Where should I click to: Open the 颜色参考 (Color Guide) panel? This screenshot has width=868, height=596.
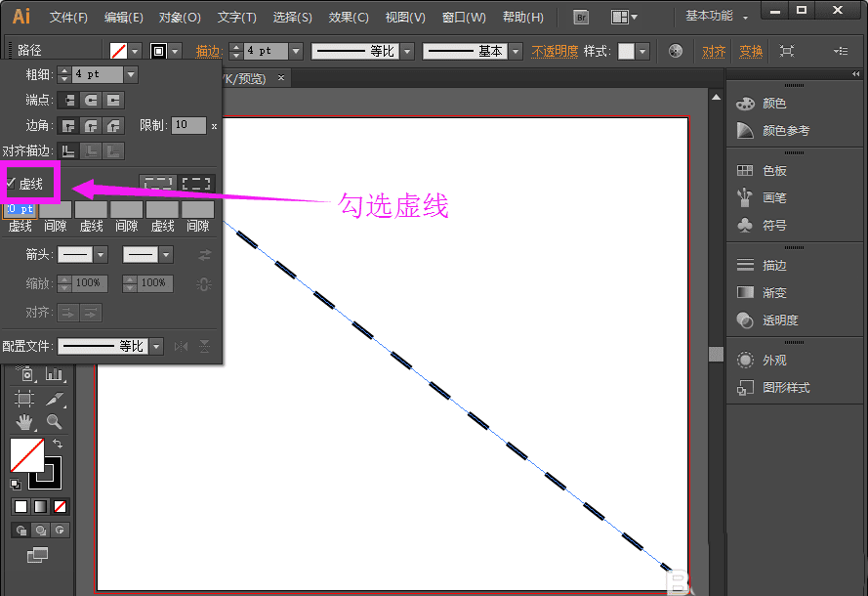773,131
